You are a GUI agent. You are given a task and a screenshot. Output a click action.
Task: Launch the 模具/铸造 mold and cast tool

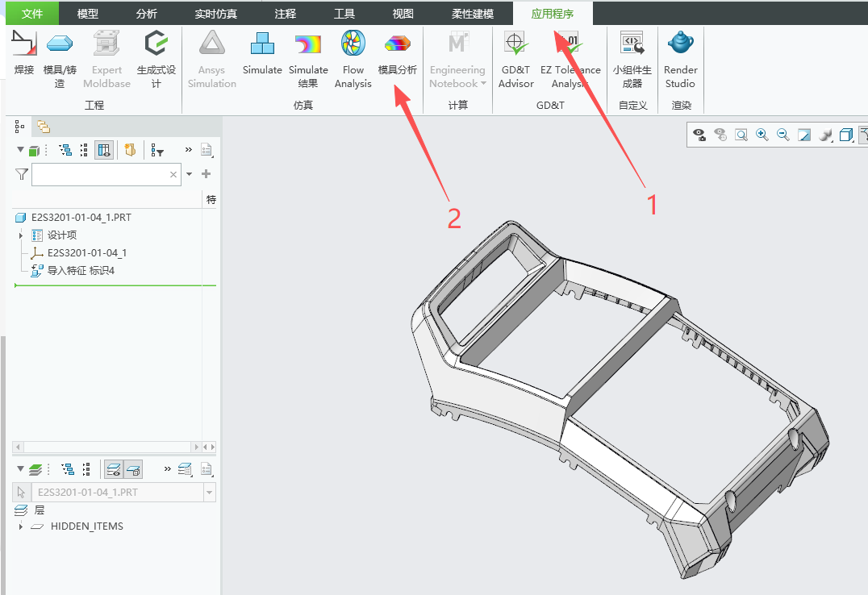click(60, 59)
